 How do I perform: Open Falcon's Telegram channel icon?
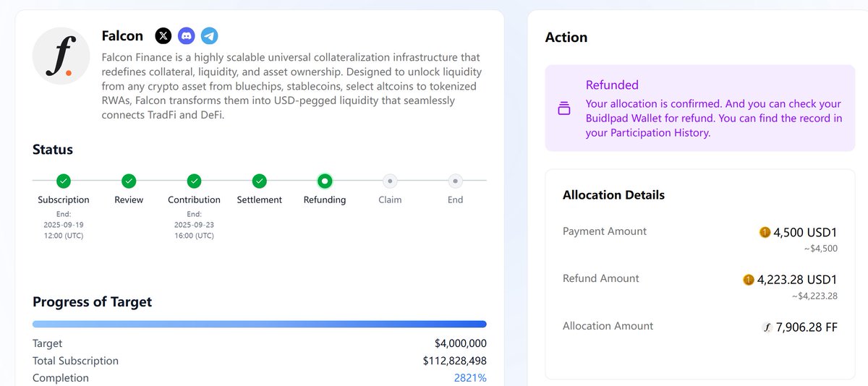[210, 35]
